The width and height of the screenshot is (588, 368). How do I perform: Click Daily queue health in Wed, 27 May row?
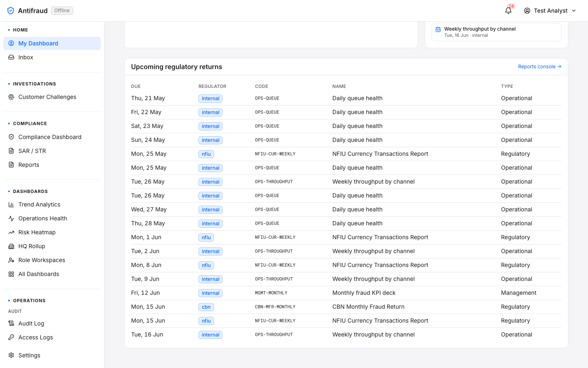tap(357, 209)
